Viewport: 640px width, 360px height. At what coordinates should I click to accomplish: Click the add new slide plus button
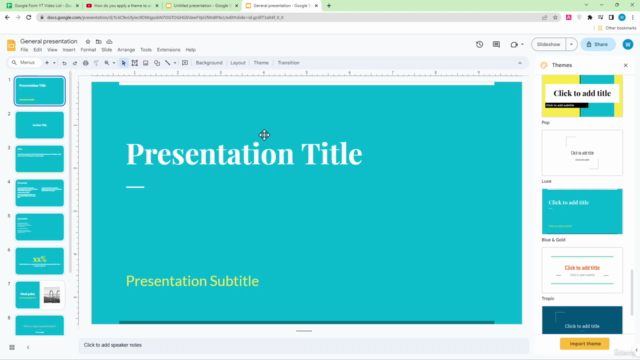point(47,63)
